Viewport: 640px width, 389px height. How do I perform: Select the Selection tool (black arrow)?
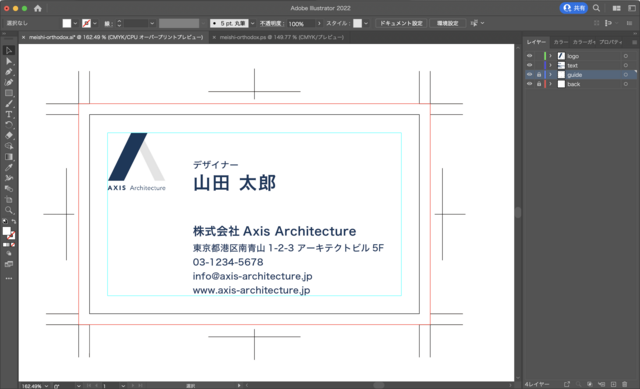[x=9, y=51]
